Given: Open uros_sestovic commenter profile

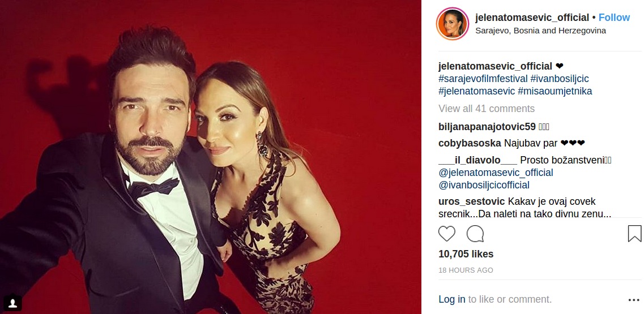Looking at the screenshot, I should click(471, 202).
